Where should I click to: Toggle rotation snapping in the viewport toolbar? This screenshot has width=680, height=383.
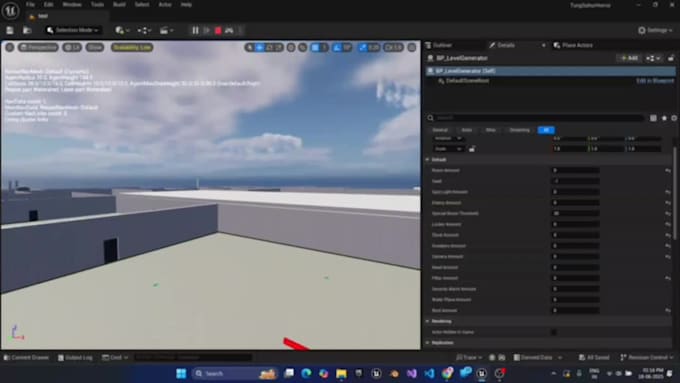[x=337, y=47]
